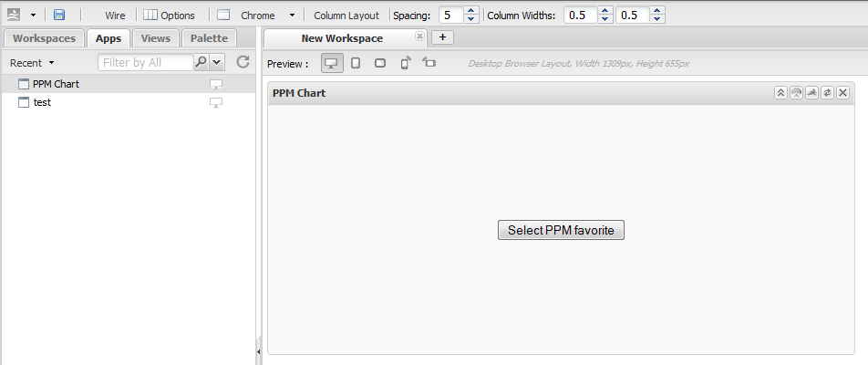Preview in landscape phone layout
This screenshot has height=365, width=868.
point(429,63)
